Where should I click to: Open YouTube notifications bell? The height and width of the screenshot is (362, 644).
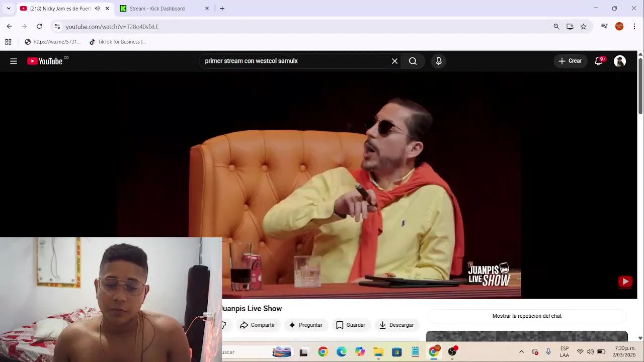[x=599, y=61]
